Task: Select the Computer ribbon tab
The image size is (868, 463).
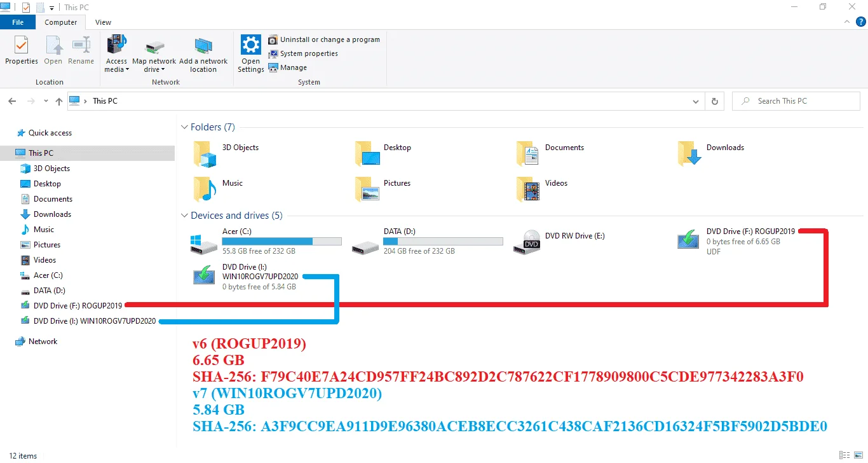Action: point(61,22)
